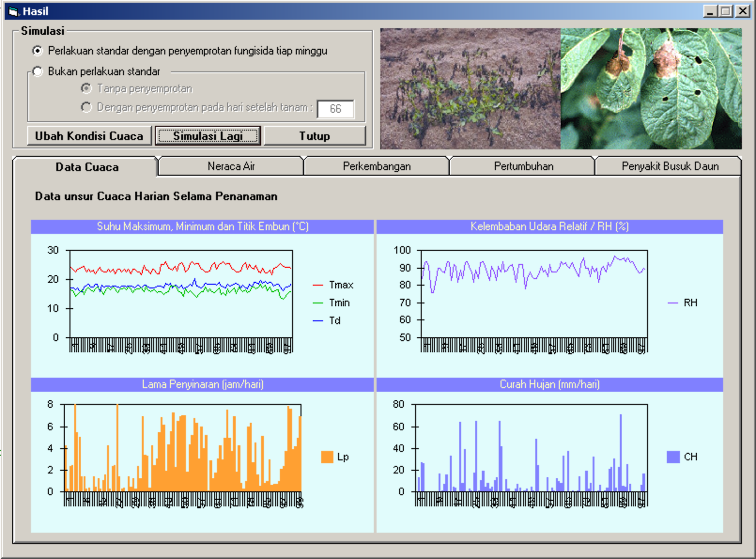The width and height of the screenshot is (756, 559).
Task: Select Dengan penyemprotan pada hari setelah tanam
Action: [x=86, y=108]
